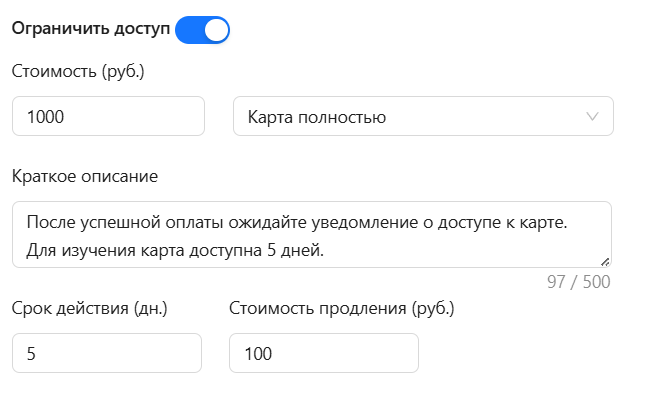Click the chevron arrow of access-type dropdown

pos(592,117)
